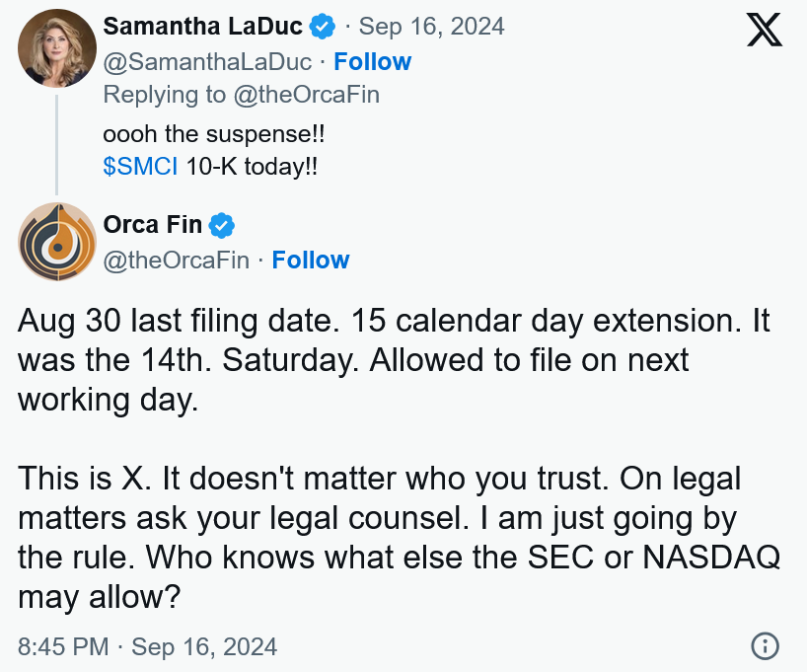Open the Sep 16, 2024 reply date
This screenshot has height=672, width=807.
coord(431,27)
